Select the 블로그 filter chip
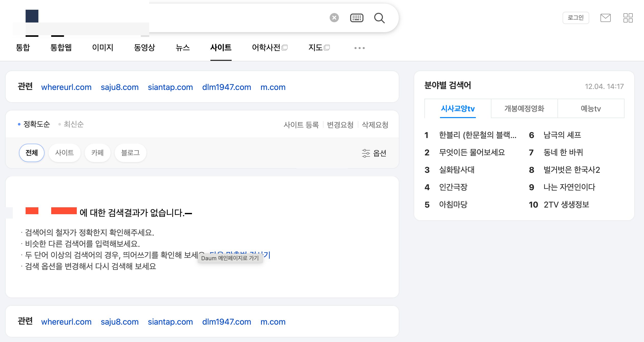644x342 pixels. click(x=131, y=153)
